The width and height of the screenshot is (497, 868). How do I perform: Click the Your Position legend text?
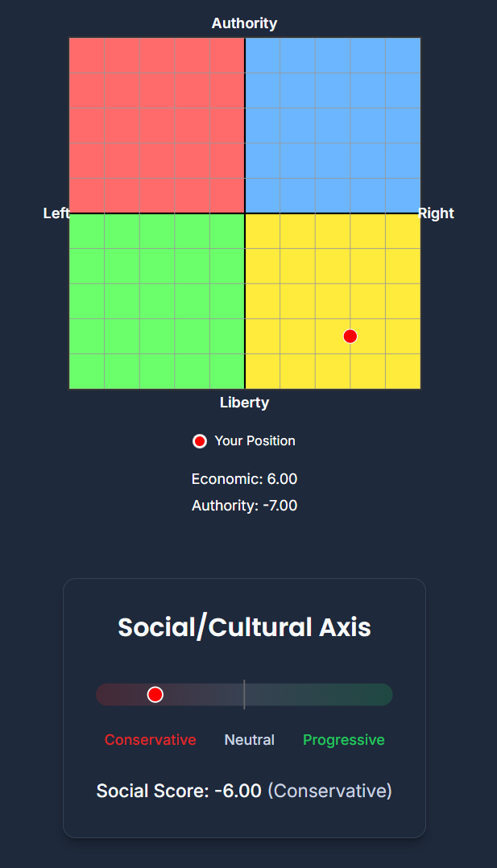coord(255,440)
